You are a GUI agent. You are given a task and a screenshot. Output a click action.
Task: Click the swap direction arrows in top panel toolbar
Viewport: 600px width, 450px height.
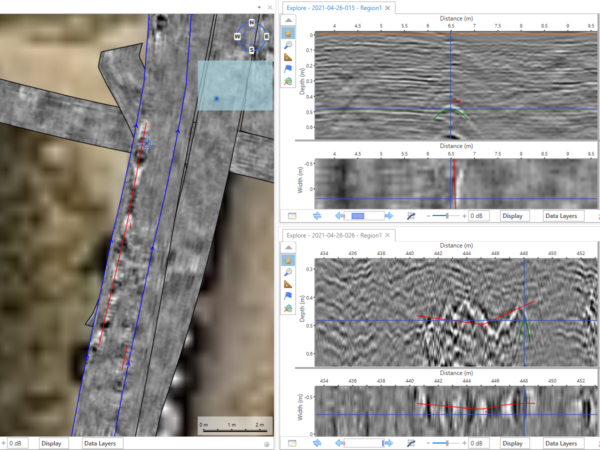(317, 216)
